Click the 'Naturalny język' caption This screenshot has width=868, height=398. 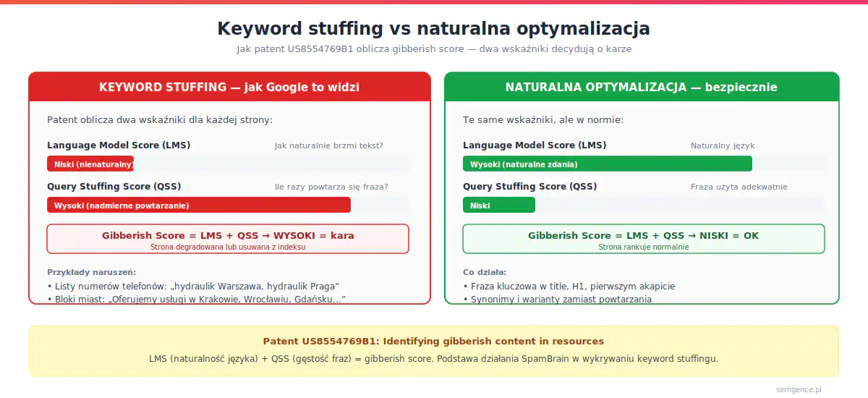tap(723, 145)
